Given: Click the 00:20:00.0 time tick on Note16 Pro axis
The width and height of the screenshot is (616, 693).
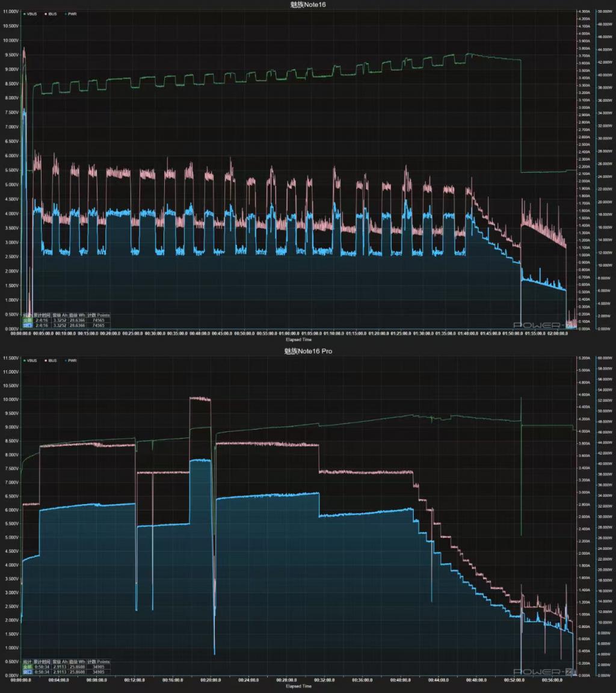Looking at the screenshot, I should 211,680.
